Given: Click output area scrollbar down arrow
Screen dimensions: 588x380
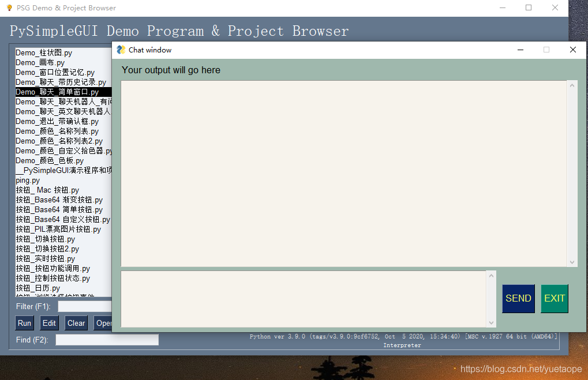Looking at the screenshot, I should coord(572,262).
